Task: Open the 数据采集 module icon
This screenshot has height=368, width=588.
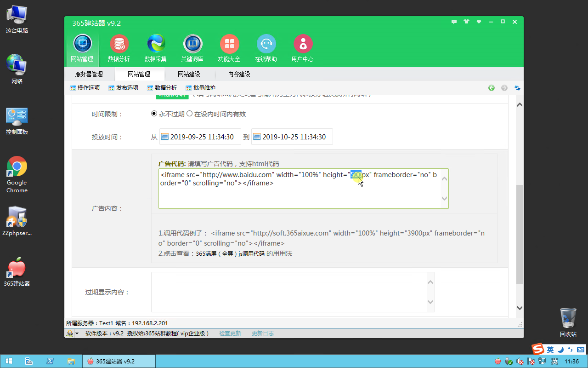Action: point(156,48)
